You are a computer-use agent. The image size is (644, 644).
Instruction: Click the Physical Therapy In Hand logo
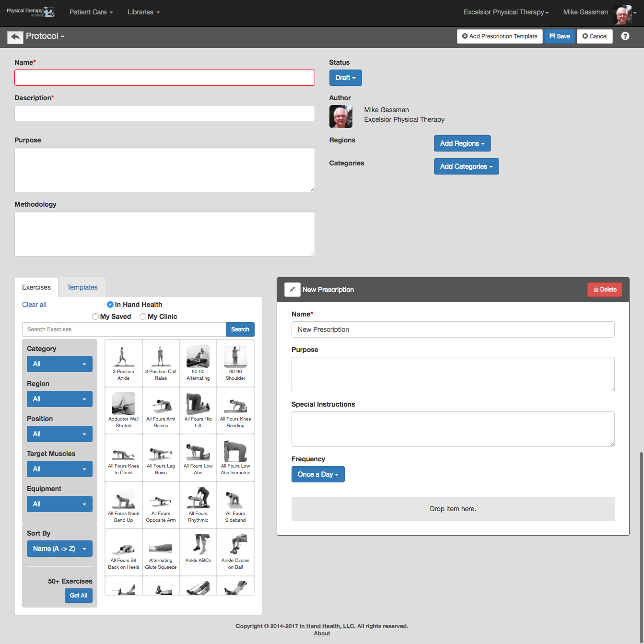31,12
